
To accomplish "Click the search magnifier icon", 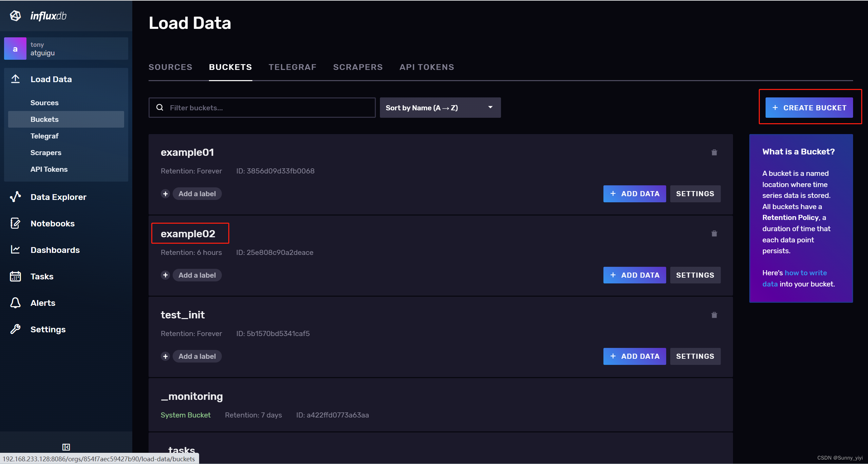I will pyautogui.click(x=160, y=108).
